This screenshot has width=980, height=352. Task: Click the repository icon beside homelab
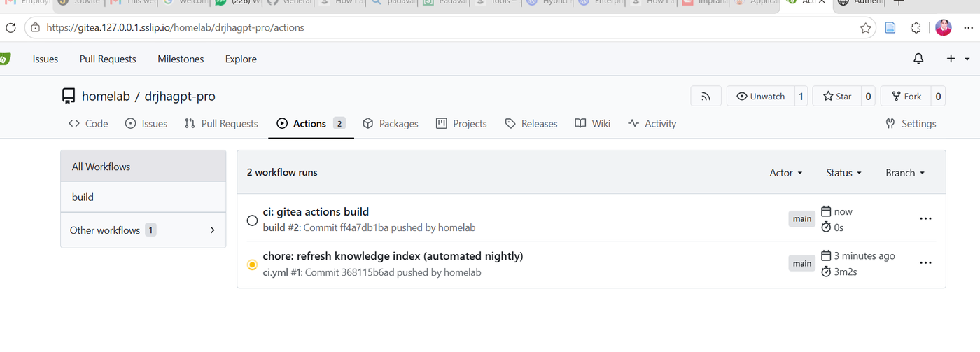point(69,97)
